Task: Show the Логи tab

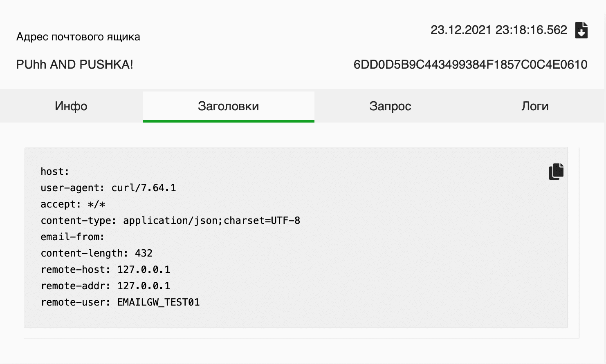Action: [535, 106]
